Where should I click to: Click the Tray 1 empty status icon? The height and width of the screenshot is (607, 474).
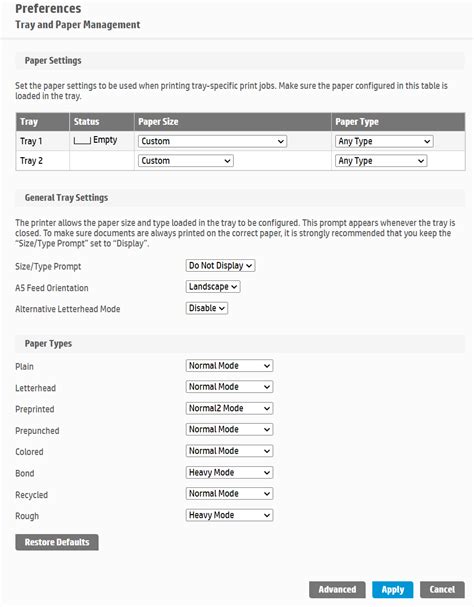tap(82, 141)
